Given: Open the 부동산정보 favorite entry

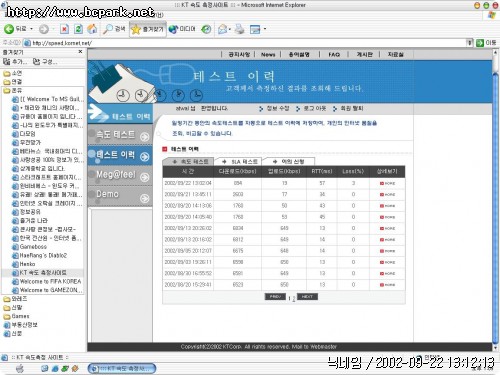Looking at the screenshot, I should click(x=21, y=325).
